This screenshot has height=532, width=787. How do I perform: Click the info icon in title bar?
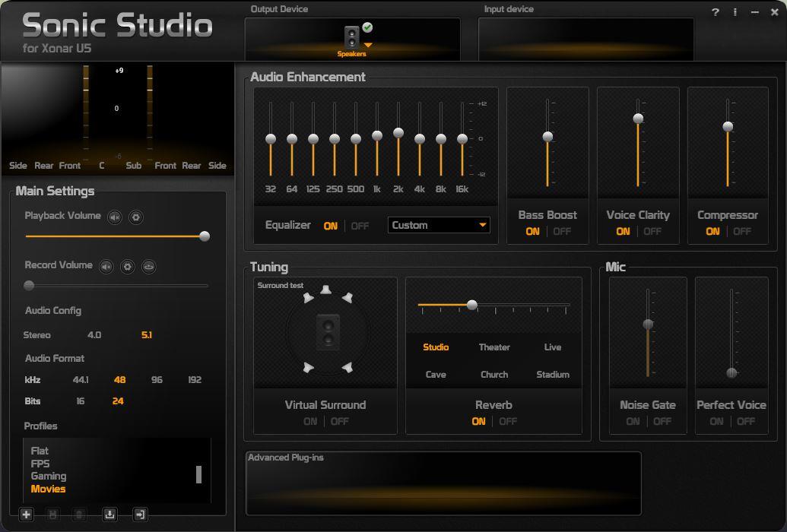(x=735, y=12)
